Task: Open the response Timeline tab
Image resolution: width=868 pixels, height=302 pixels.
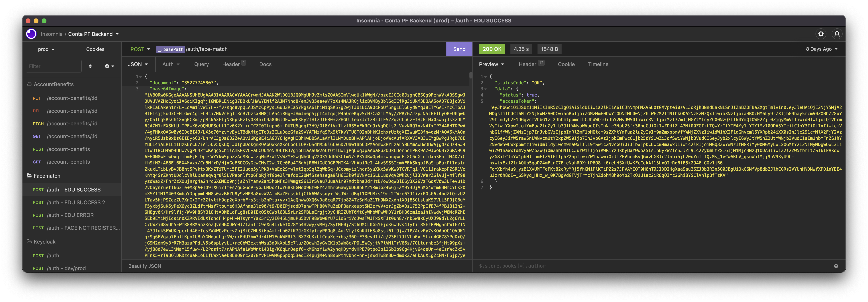Action: pos(598,64)
